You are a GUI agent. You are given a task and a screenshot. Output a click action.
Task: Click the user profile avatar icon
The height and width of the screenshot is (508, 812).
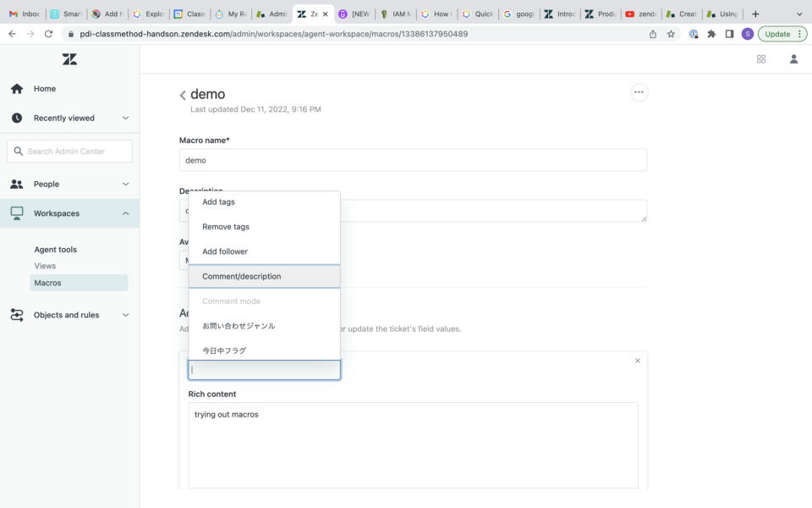click(793, 59)
